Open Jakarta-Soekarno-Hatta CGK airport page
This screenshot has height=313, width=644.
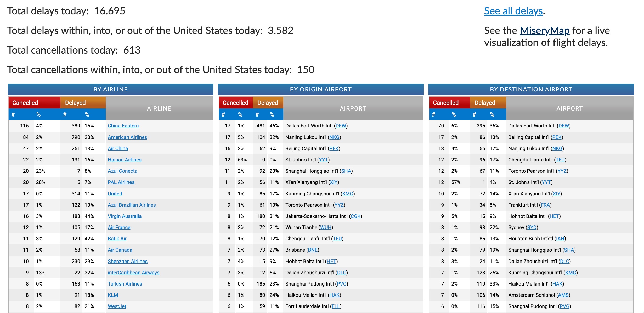[356, 216]
